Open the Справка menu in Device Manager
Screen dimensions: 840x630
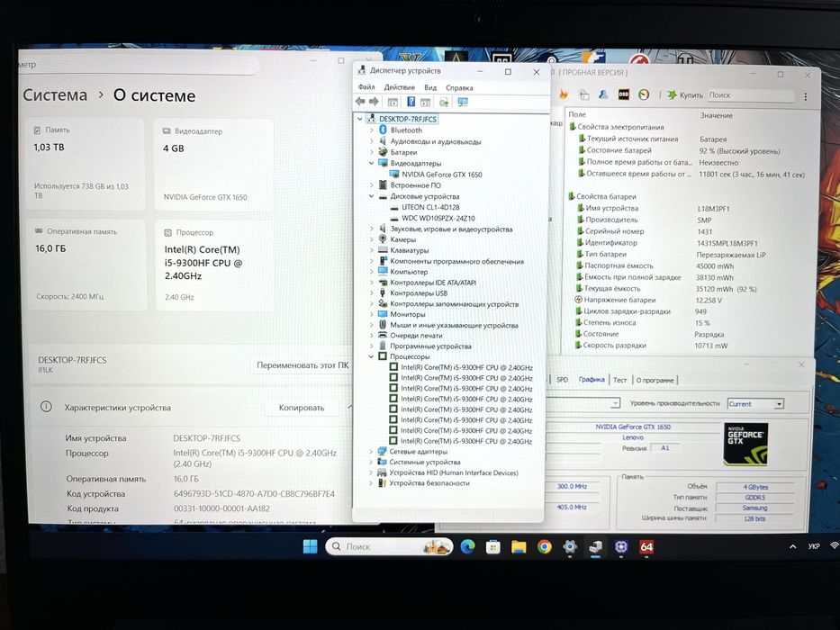pyautogui.click(x=459, y=88)
